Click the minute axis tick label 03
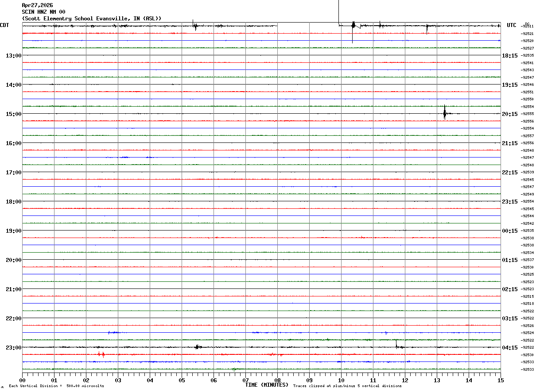536x392 pixels. pyautogui.click(x=118, y=380)
